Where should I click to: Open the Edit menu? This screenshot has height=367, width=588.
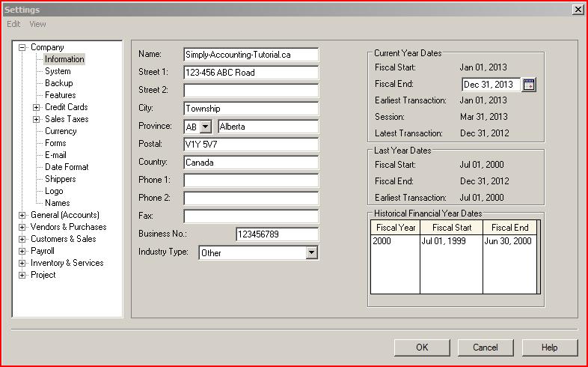click(x=13, y=24)
